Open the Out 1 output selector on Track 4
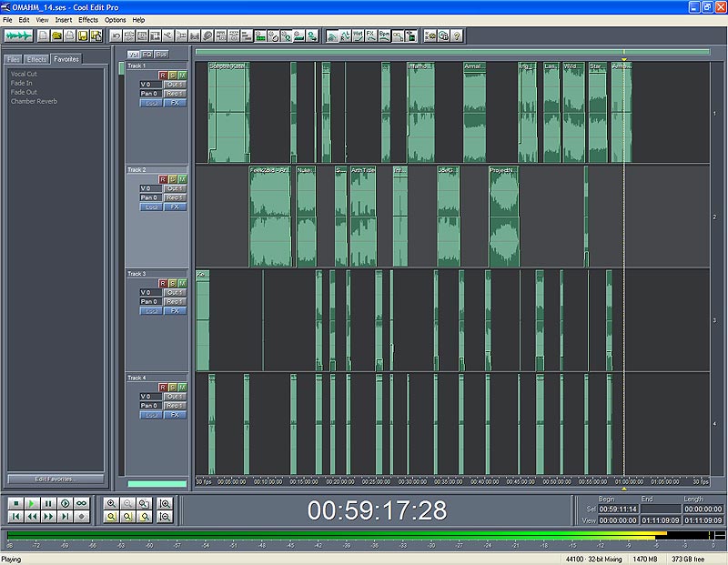 tap(175, 397)
